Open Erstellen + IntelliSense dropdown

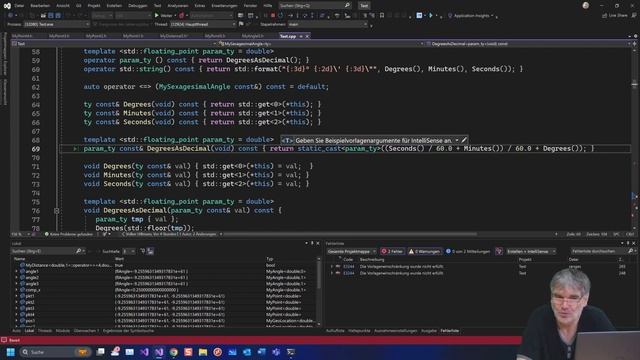[x=531, y=251]
